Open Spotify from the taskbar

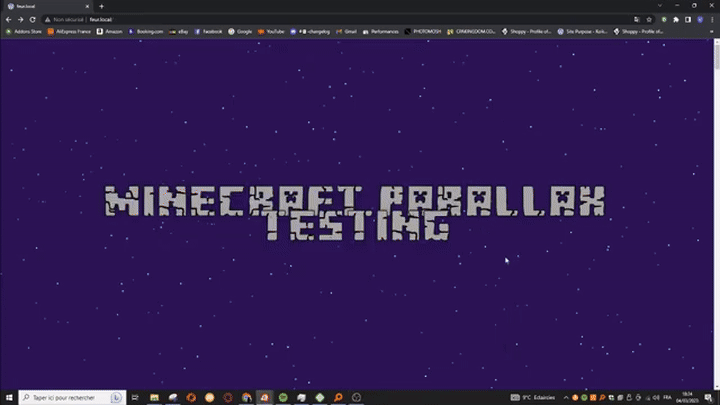point(283,398)
